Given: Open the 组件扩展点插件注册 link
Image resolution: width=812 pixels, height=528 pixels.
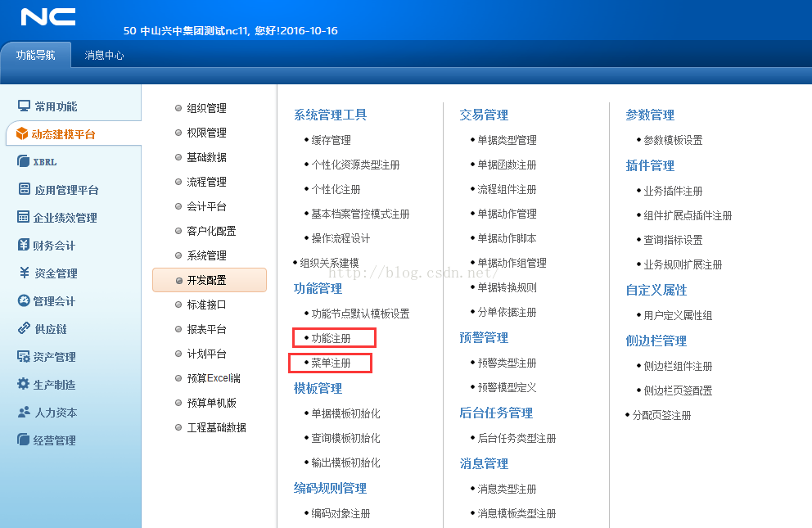Looking at the screenshot, I should click(x=688, y=215).
